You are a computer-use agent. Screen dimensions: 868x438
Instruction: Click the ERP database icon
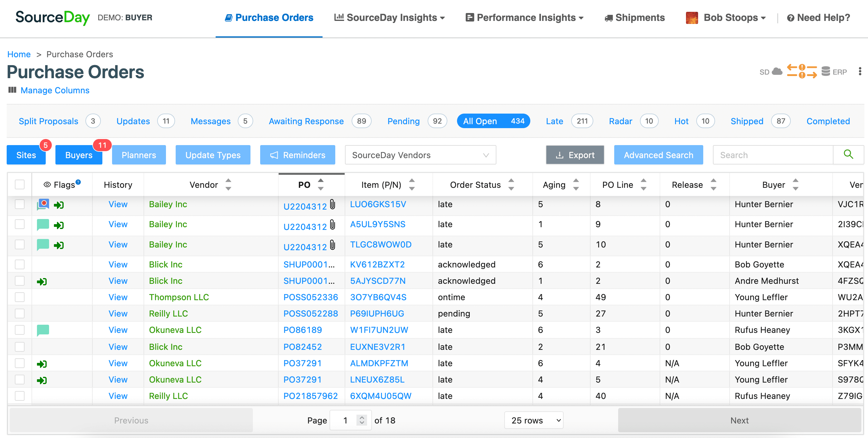click(x=826, y=71)
